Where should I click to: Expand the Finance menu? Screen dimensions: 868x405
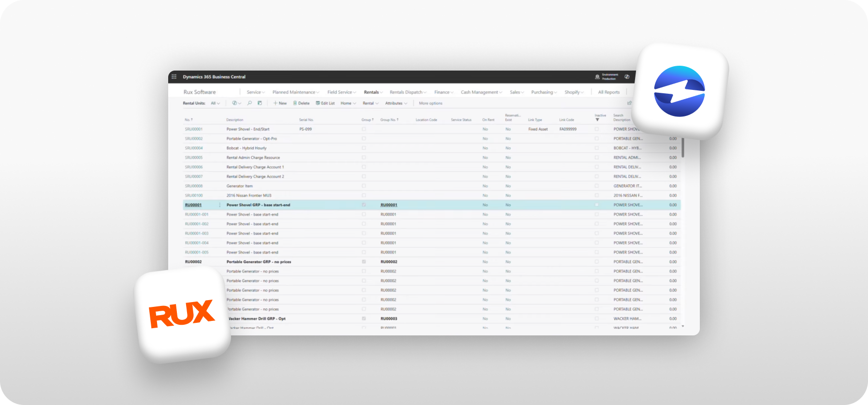[x=444, y=92]
